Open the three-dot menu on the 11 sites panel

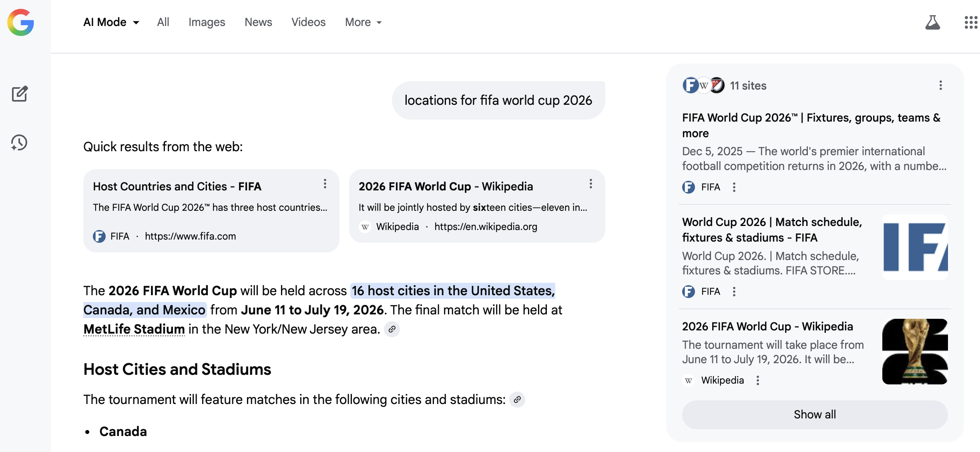[940, 86]
